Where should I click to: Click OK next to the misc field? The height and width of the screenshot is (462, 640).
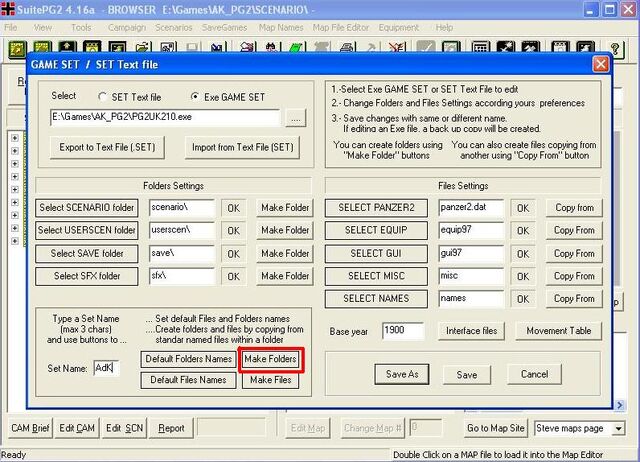pos(523,276)
